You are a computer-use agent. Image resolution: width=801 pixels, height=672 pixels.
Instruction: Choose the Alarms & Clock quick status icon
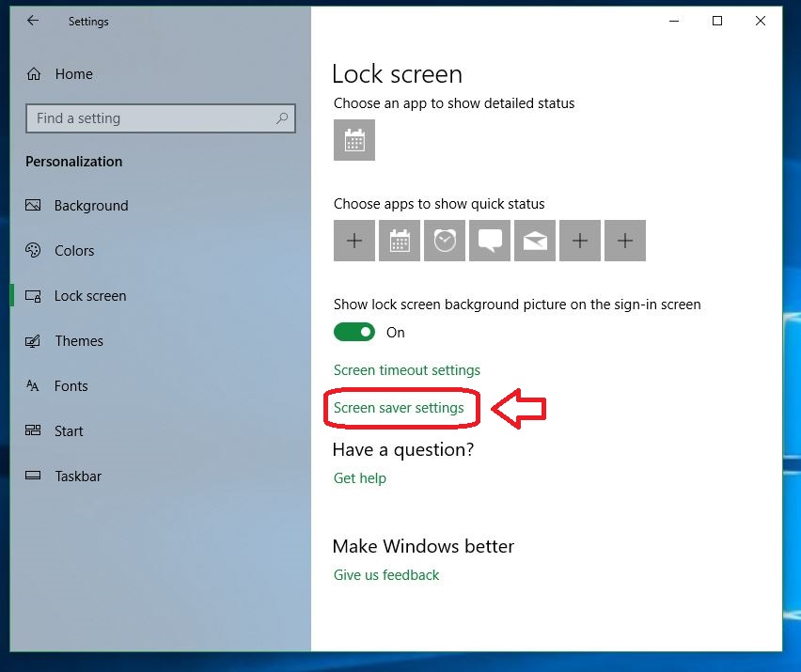click(x=444, y=241)
